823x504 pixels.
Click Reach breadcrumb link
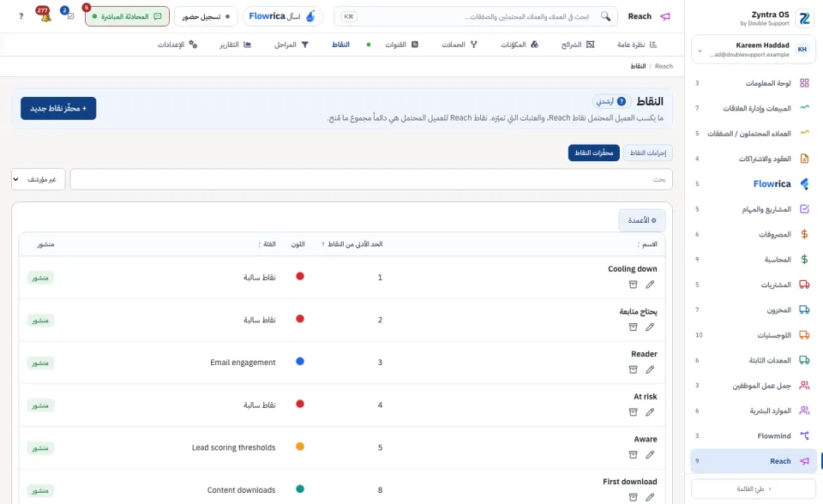(664, 66)
